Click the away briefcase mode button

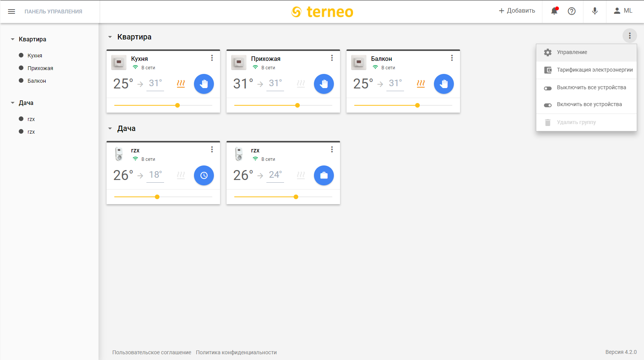[x=324, y=175]
